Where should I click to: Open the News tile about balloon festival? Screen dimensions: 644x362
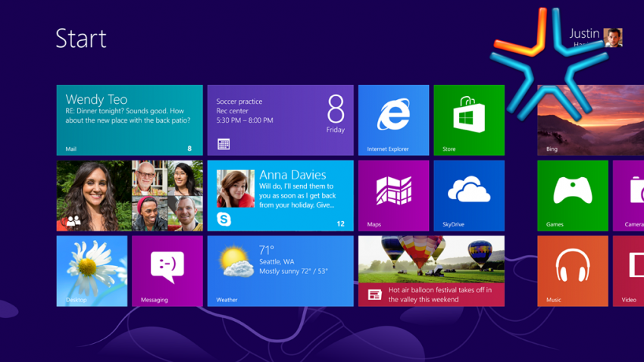[431, 271]
